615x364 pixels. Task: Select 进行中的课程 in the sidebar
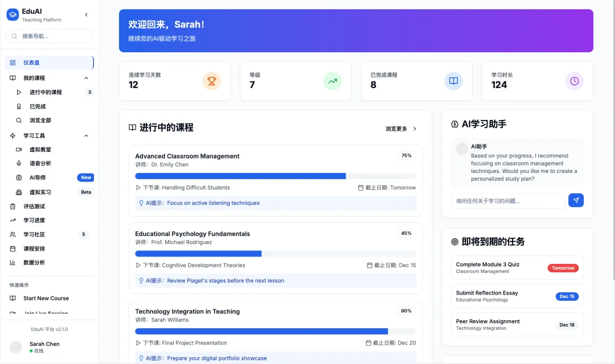pyautogui.click(x=46, y=92)
